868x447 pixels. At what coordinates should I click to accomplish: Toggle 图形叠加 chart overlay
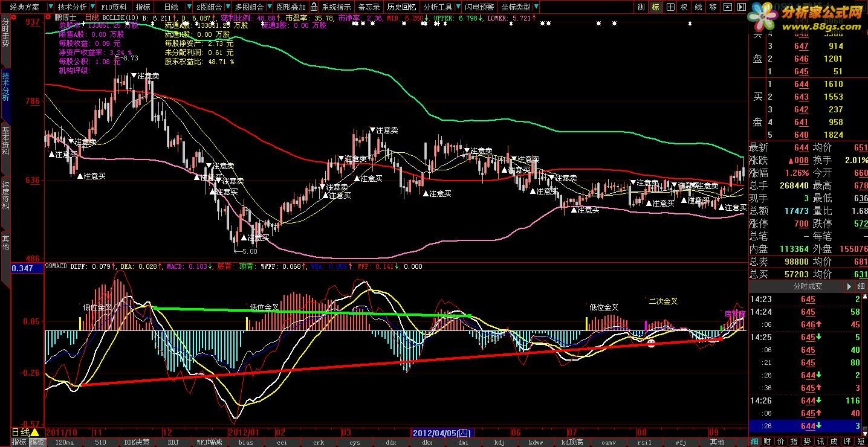coord(291,7)
